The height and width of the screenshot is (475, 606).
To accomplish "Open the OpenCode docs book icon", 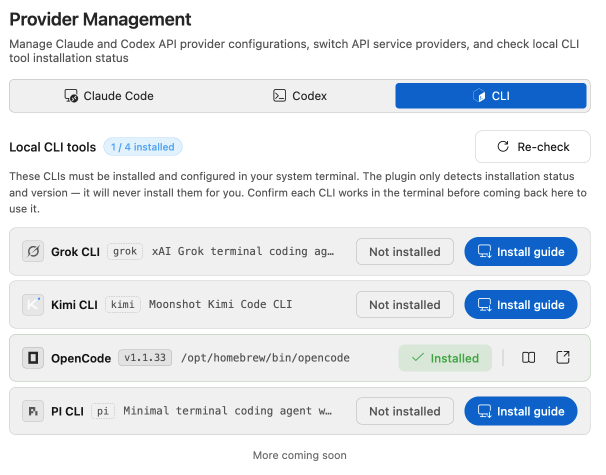I will click(x=528, y=358).
